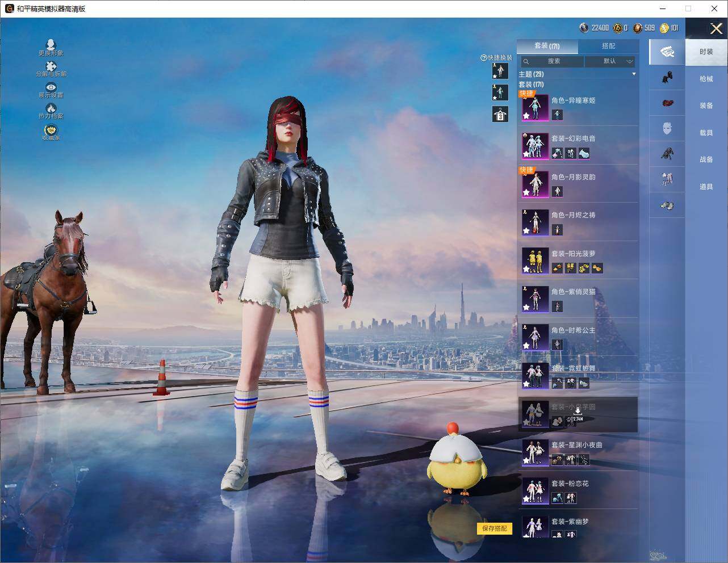Image resolution: width=728 pixels, height=563 pixels.
Task: Select the 角色-异瞳寒姬 outfit thumbnail
Action: (x=535, y=108)
